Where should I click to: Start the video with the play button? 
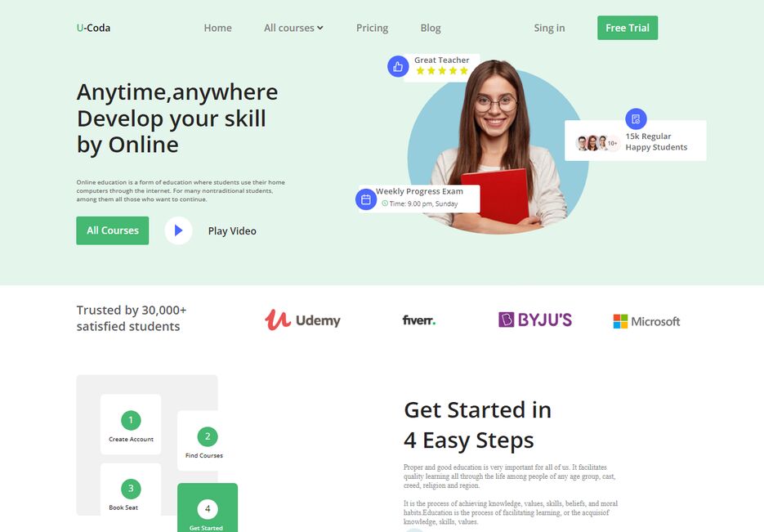[178, 230]
